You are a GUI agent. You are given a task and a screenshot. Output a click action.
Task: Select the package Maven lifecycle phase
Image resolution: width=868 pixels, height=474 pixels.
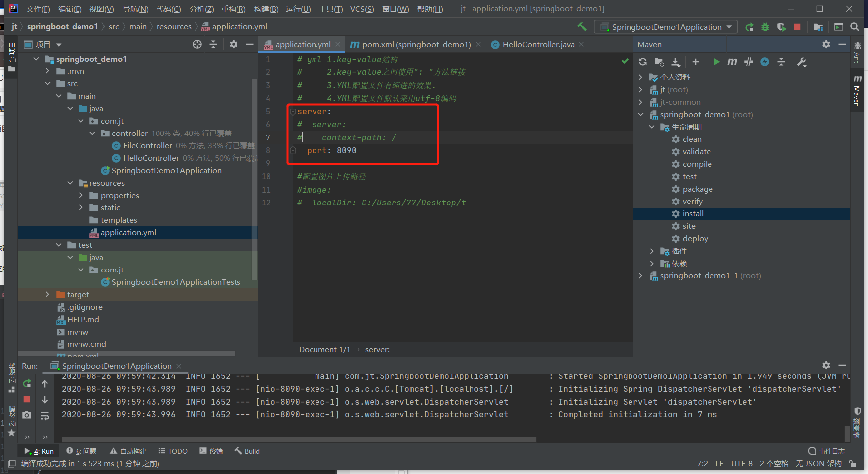point(698,189)
